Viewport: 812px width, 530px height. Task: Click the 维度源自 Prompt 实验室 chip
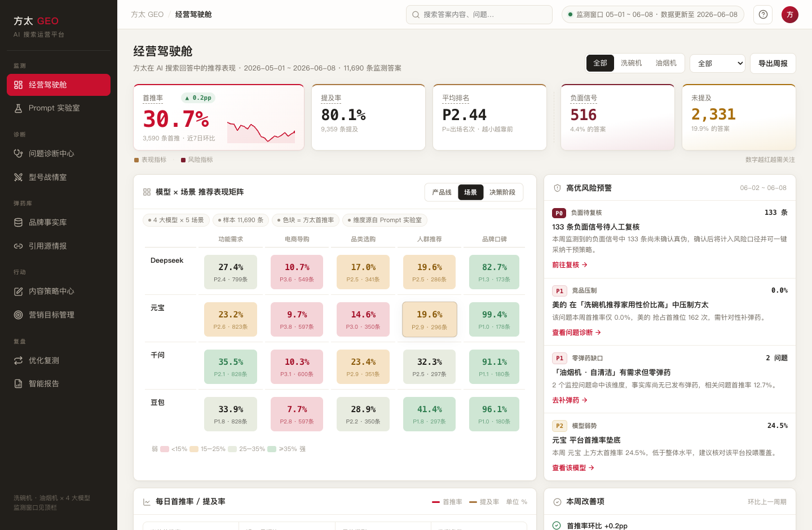coord(385,220)
